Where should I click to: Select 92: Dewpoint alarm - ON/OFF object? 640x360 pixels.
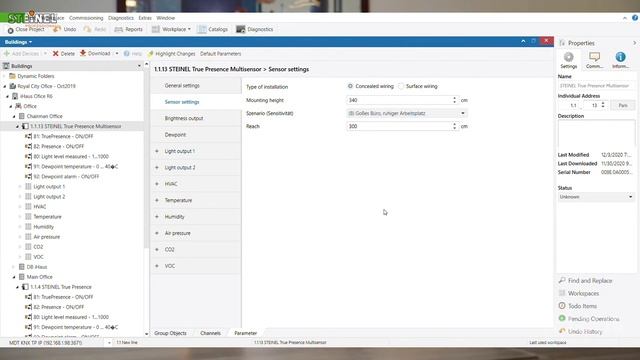(x=66, y=176)
